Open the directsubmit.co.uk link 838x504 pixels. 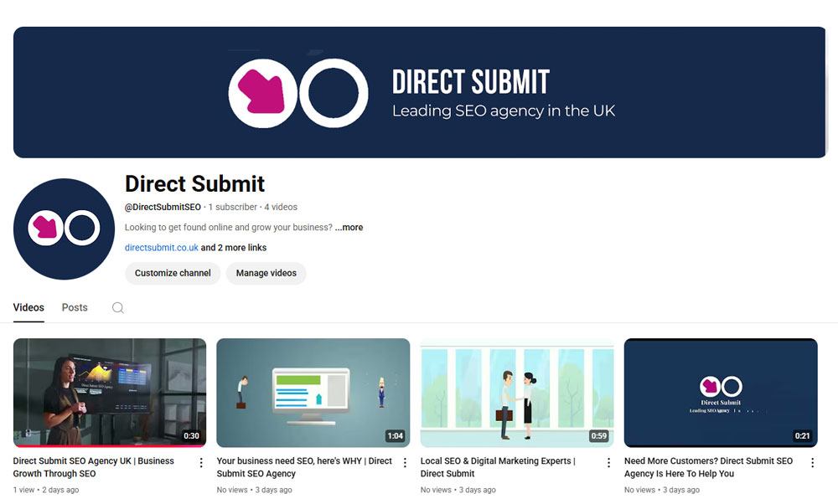click(x=162, y=248)
